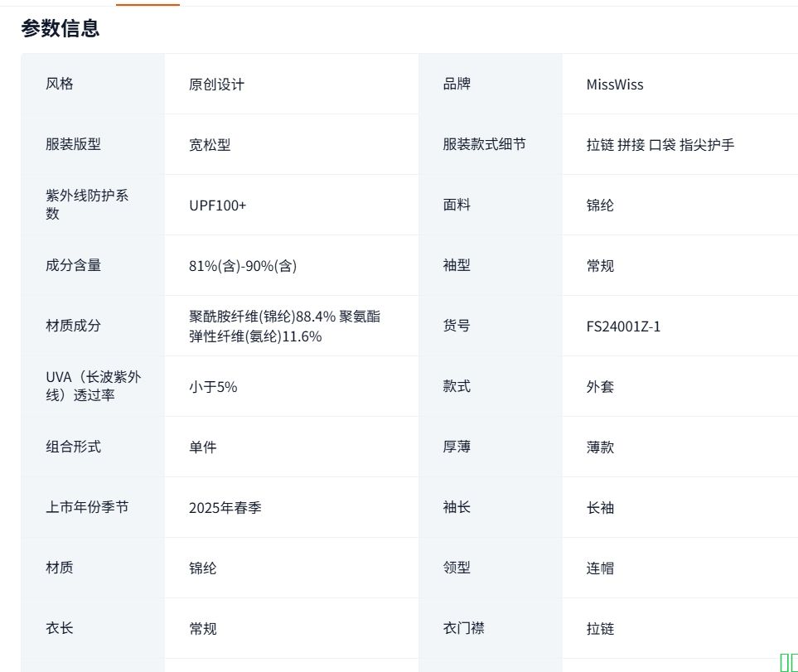Select item number FS24001Z-1

623,326
